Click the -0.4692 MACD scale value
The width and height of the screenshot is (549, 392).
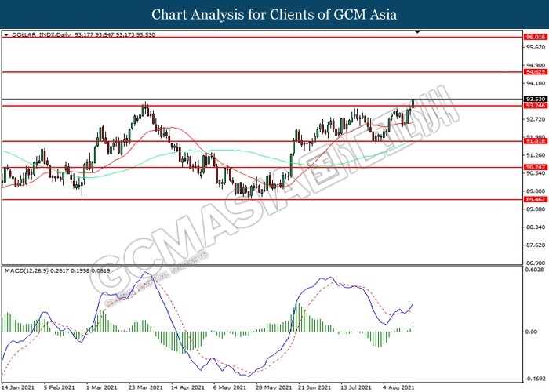click(536, 376)
